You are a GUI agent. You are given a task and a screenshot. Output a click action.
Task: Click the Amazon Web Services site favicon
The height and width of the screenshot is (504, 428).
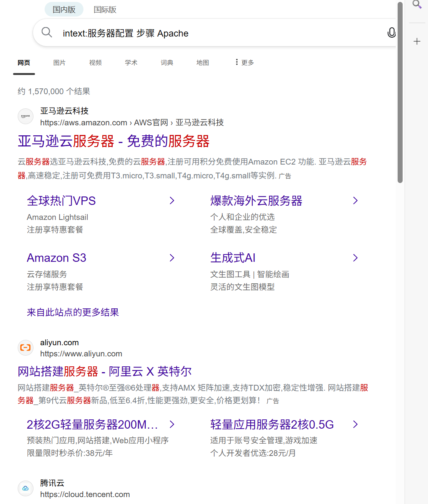pos(26,116)
